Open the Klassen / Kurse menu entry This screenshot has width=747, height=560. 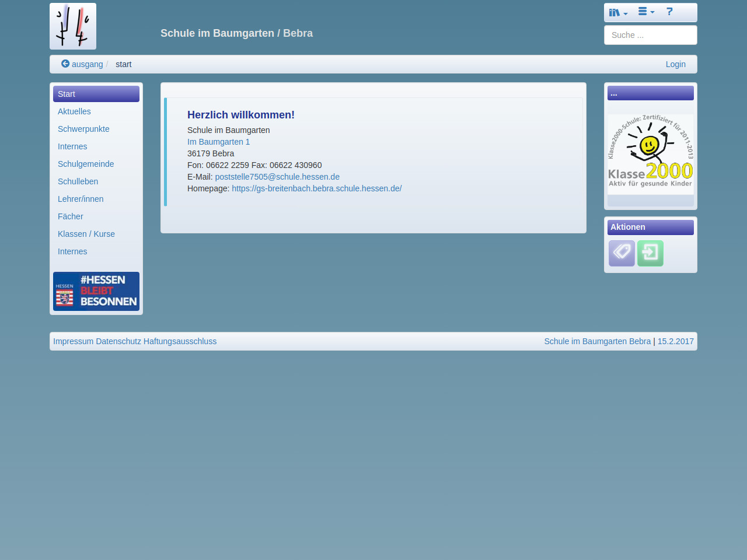[x=86, y=234]
